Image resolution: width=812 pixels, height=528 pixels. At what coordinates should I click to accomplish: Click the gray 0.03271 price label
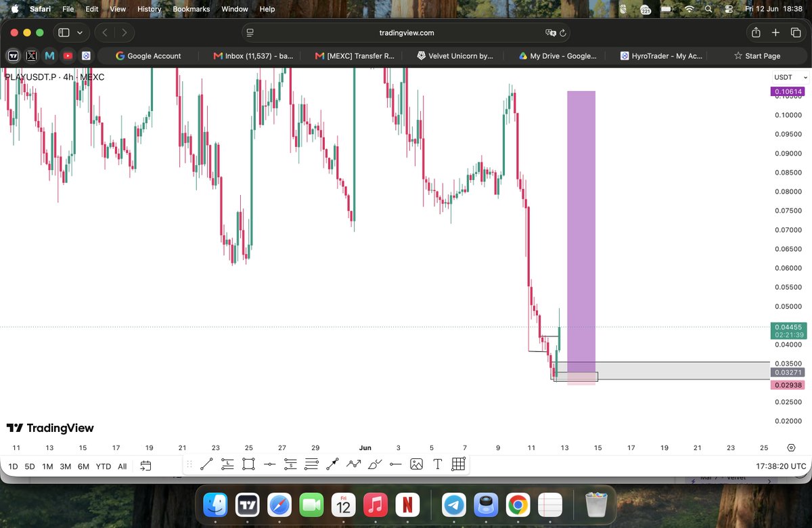pyautogui.click(x=788, y=372)
